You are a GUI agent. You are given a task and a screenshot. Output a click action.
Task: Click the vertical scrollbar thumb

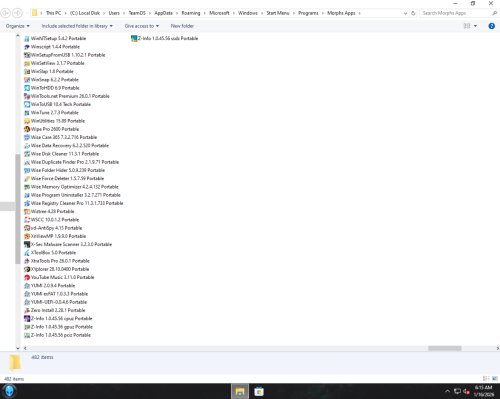pyautogui.click(x=18, y=209)
